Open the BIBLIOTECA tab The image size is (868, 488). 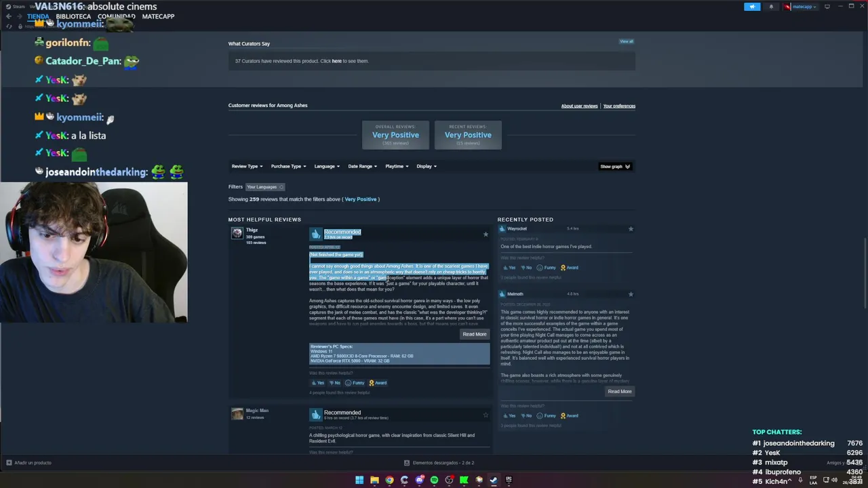(x=73, y=16)
